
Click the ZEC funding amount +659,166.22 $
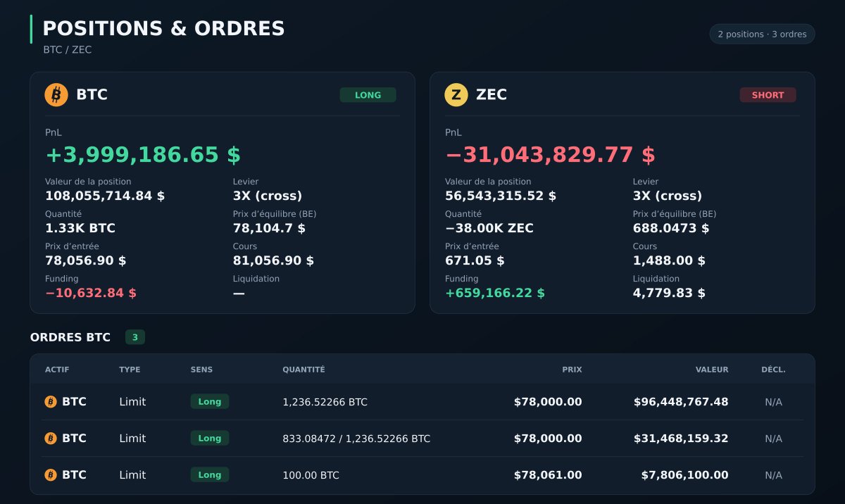(x=495, y=293)
